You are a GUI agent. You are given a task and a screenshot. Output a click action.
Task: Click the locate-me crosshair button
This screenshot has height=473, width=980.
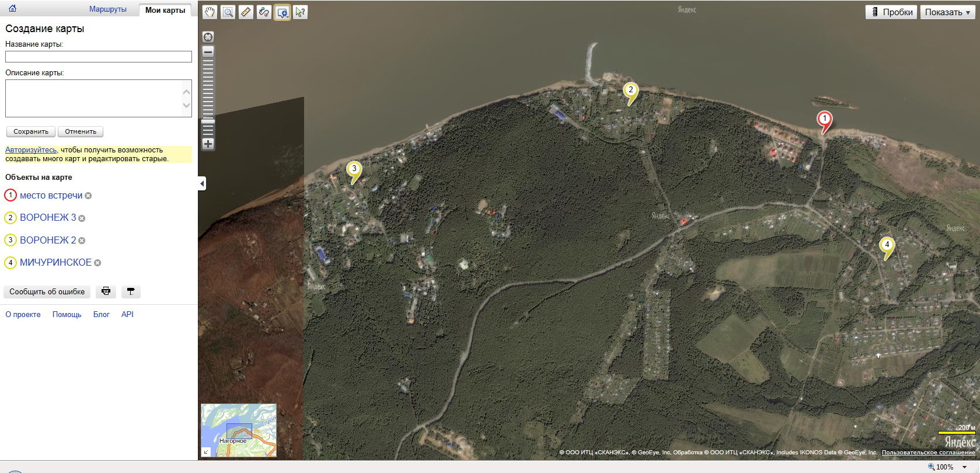208,37
